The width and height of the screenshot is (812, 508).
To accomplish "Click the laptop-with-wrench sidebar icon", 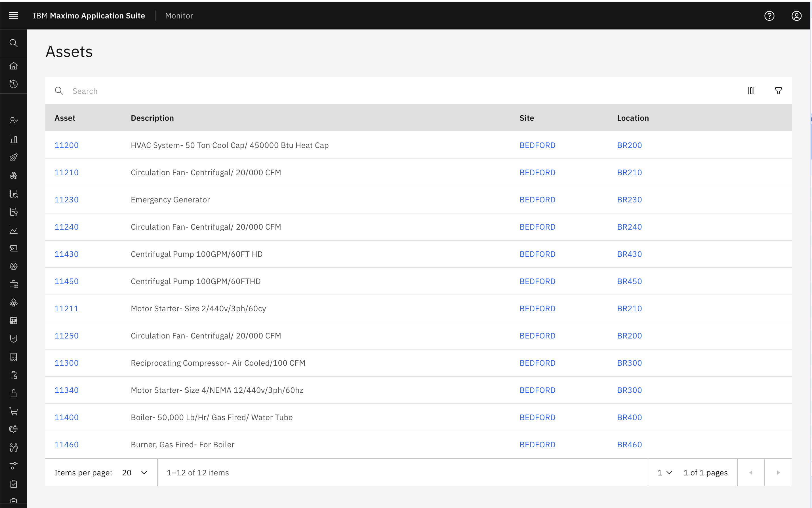I will pos(13,248).
